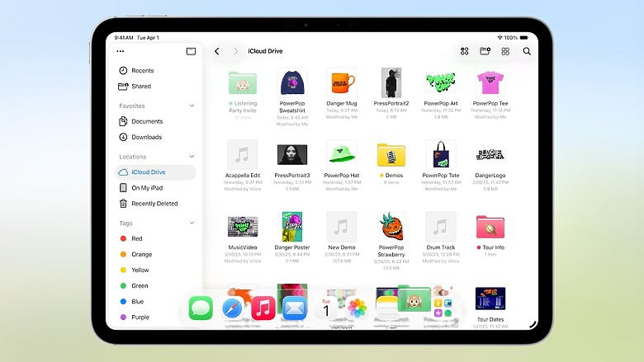
Task: Launch Music from the dock
Action: 263,308
